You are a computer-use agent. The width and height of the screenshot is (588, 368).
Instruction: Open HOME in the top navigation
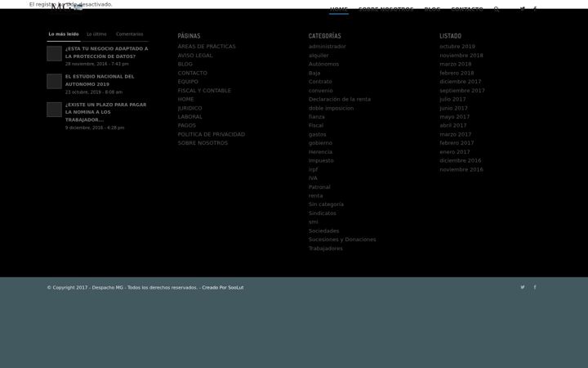(339, 9)
